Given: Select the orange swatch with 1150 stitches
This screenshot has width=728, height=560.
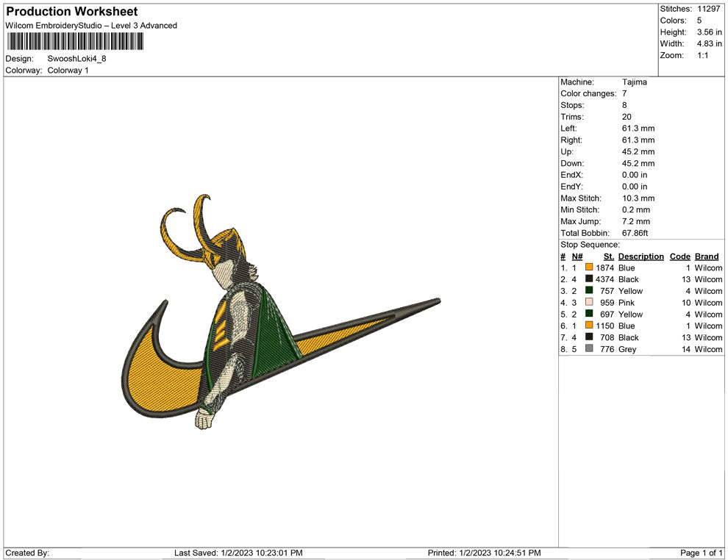Looking at the screenshot, I should (589, 326).
